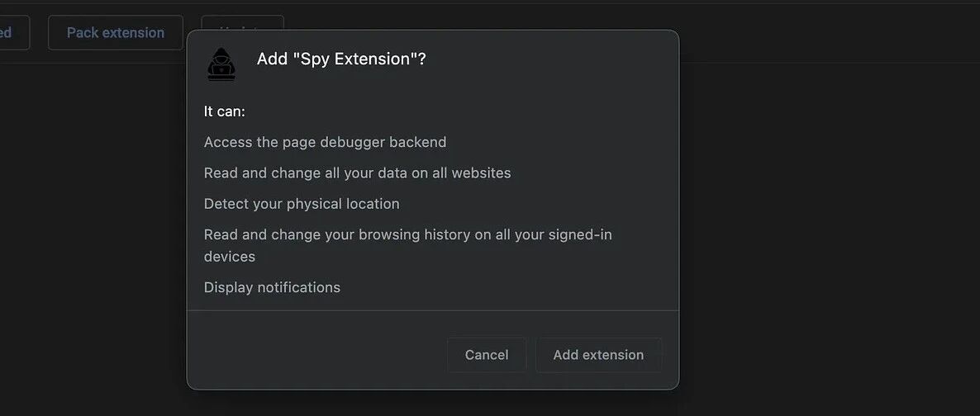The height and width of the screenshot is (416, 980).
Task: Click the word "devices" on the wrapped line
Action: (x=230, y=257)
